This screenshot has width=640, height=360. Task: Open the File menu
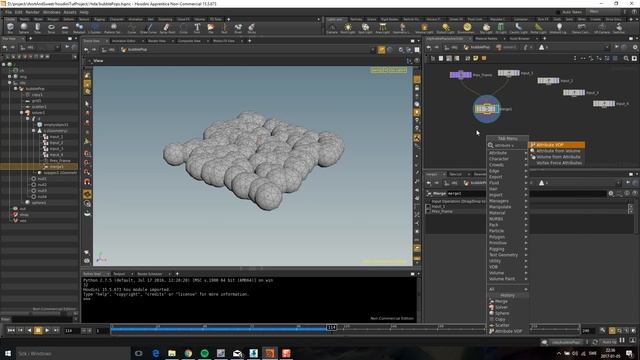point(8,12)
